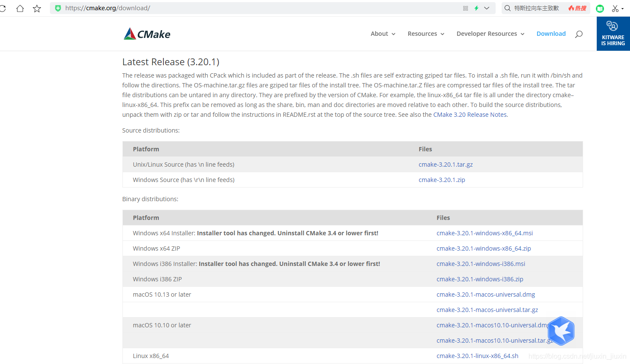Click the search magnifier in browser search box
The height and width of the screenshot is (364, 630).
click(x=508, y=8)
